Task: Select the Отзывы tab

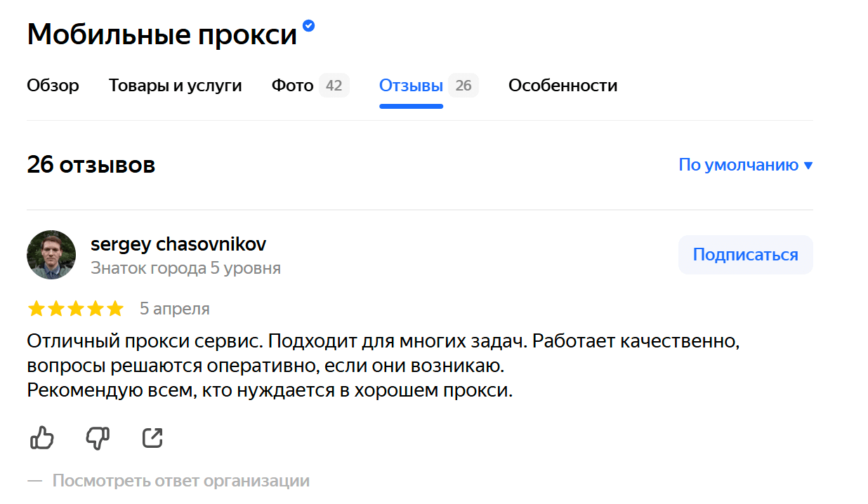Action: coord(411,86)
